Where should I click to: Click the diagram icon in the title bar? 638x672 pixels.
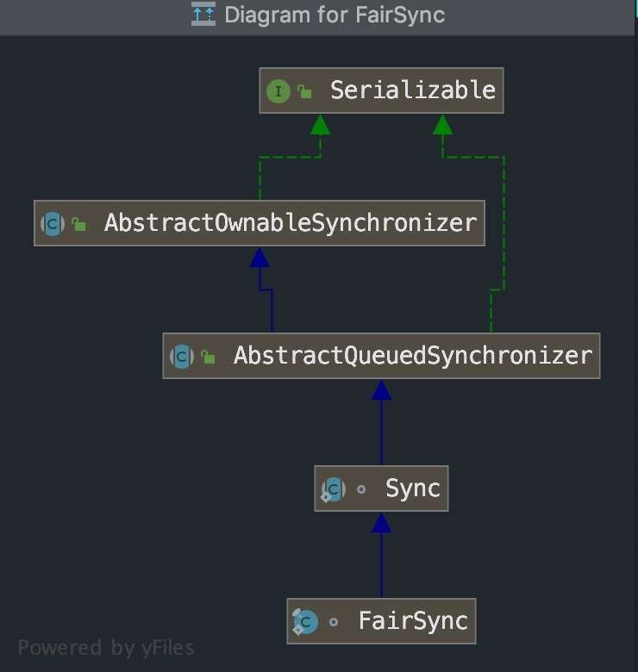(x=203, y=15)
